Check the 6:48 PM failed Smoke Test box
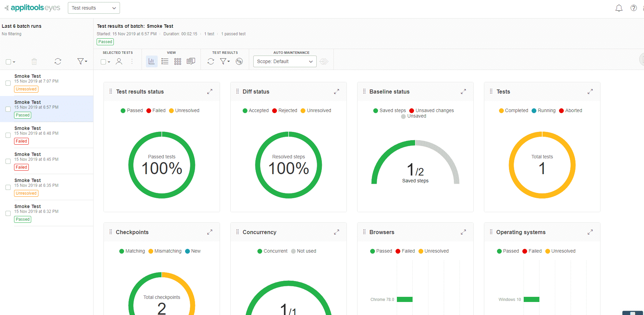 pos(8,135)
